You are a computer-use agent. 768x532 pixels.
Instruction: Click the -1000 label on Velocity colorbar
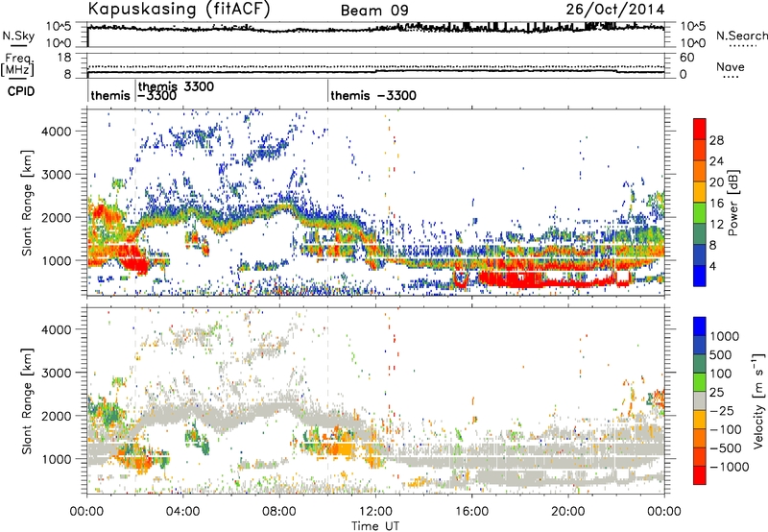(x=729, y=467)
